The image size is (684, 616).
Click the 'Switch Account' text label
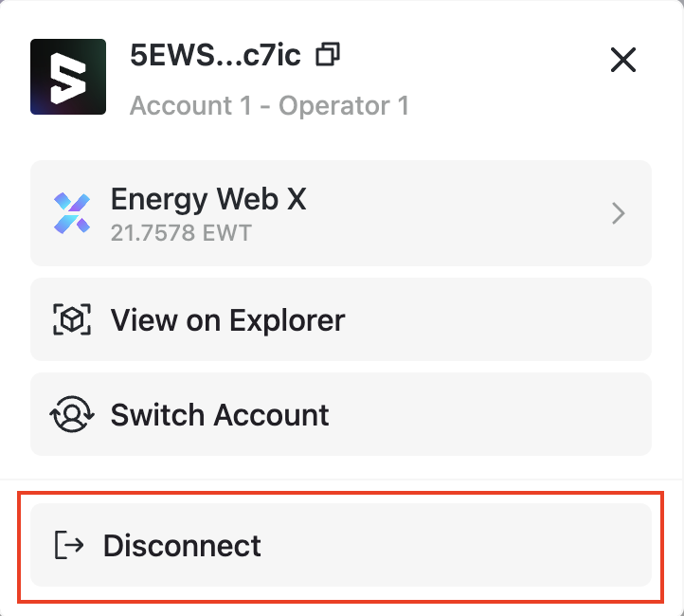click(x=220, y=415)
